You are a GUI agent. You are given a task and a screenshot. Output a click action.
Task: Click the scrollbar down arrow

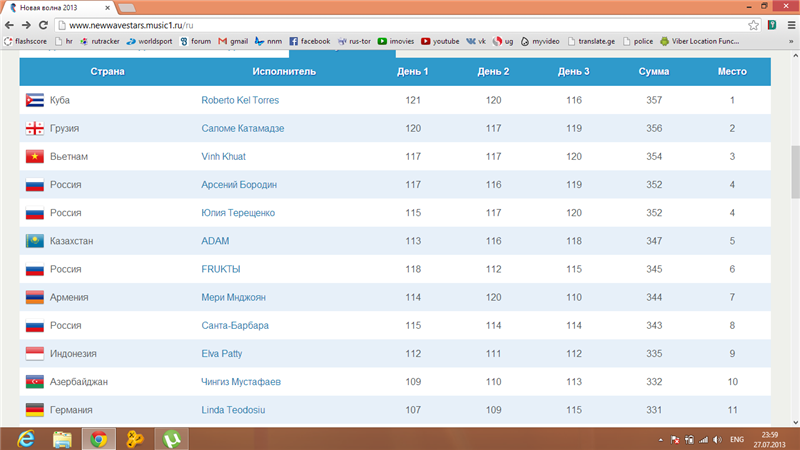[x=795, y=422]
